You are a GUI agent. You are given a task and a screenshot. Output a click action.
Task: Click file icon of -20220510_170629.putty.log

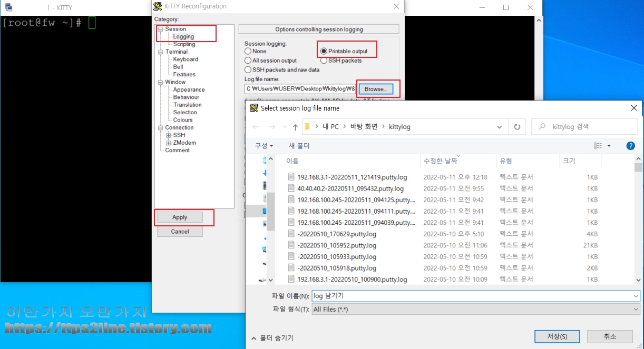tap(291, 234)
